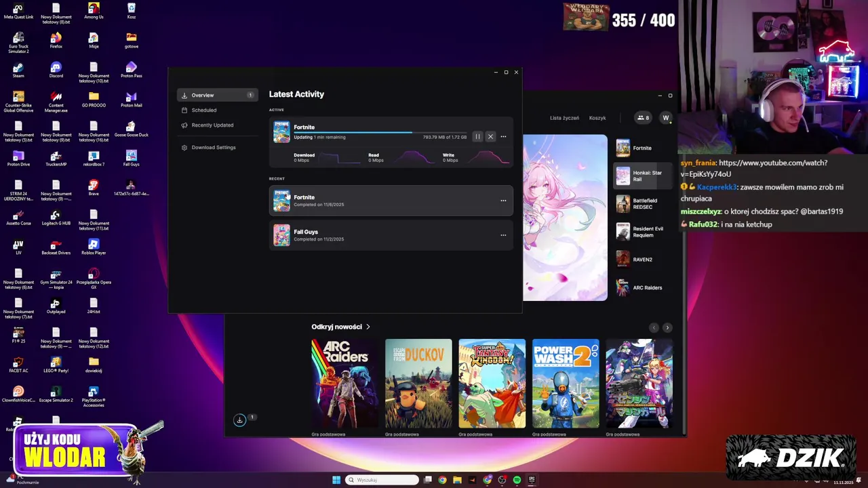Open Content Manager.exe desktop icon
Viewport: 868px width, 488px height.
(x=56, y=102)
